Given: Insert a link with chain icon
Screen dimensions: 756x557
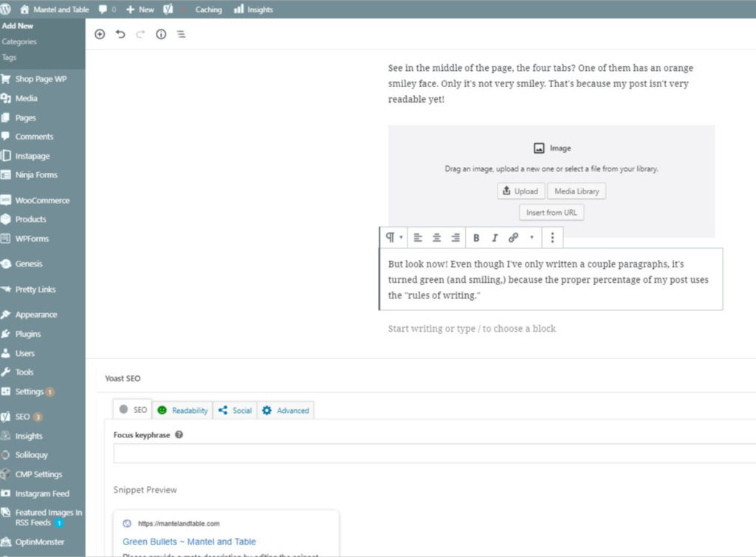Looking at the screenshot, I should click(x=513, y=237).
